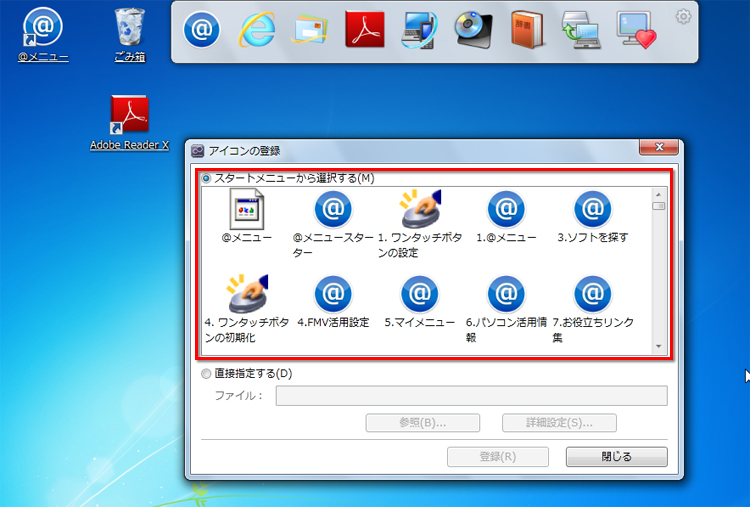Open launcher bar settings gear
This screenshot has height=507, width=750.
coord(683,17)
